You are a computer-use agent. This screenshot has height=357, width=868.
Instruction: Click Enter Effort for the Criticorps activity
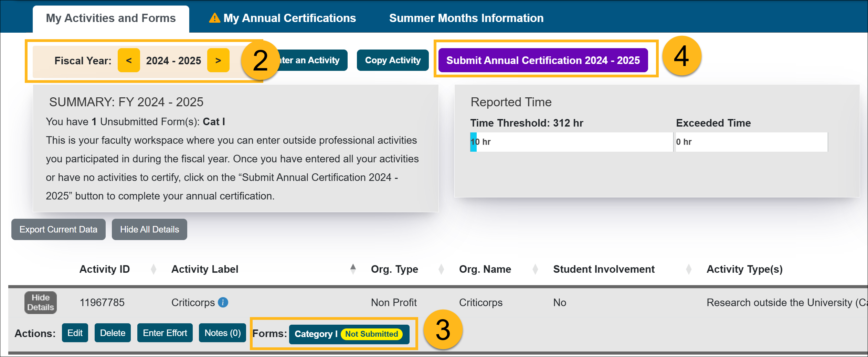165,333
